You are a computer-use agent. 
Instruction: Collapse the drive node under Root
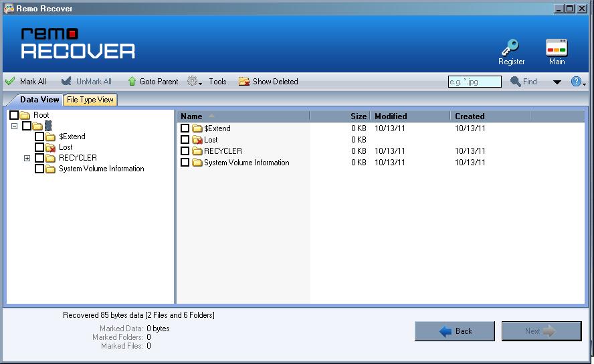point(15,126)
